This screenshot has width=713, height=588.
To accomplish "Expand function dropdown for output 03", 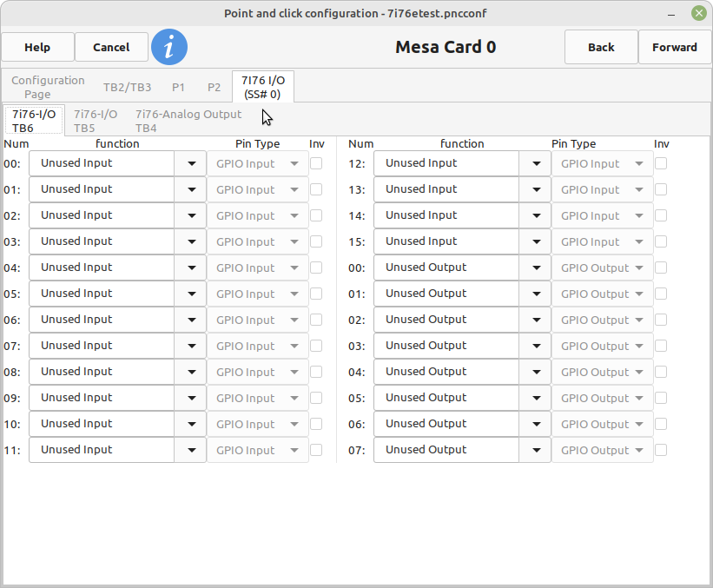I will click(535, 346).
